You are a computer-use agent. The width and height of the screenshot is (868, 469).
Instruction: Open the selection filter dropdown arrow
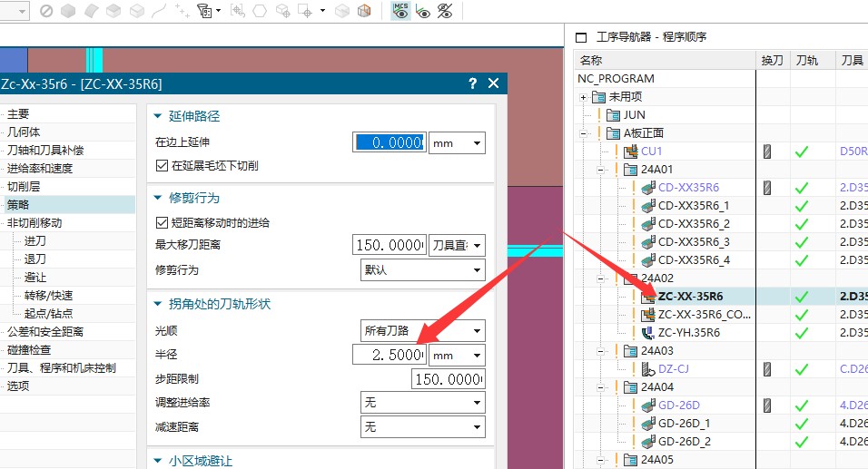[218, 11]
